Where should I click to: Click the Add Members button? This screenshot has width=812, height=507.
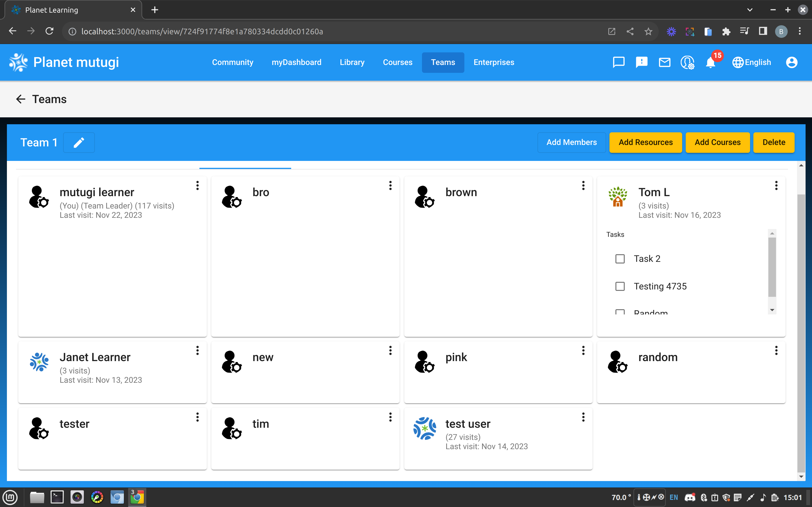tap(572, 142)
